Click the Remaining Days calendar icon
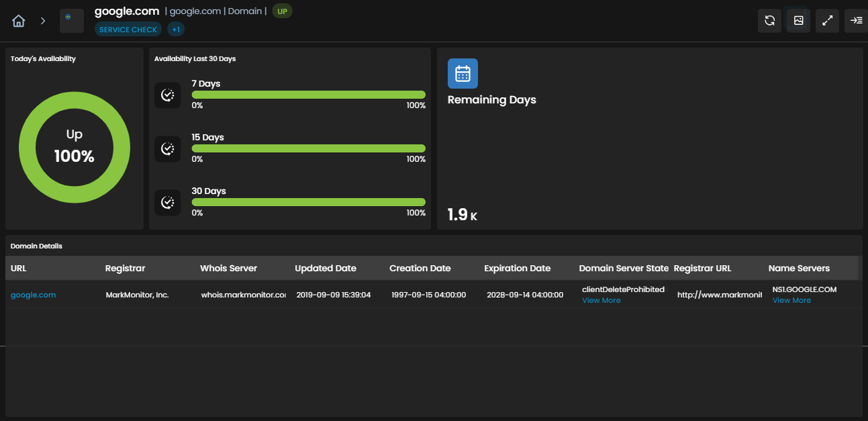 [x=463, y=73]
